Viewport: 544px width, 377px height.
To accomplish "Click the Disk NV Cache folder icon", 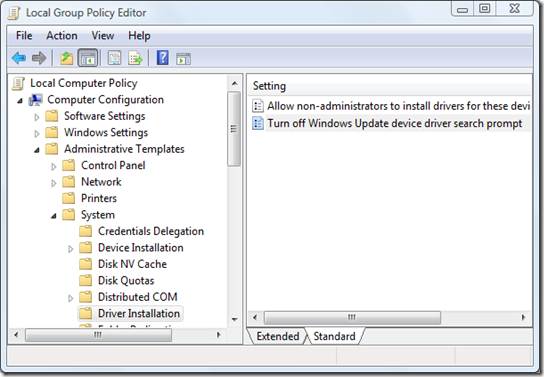I will (85, 264).
